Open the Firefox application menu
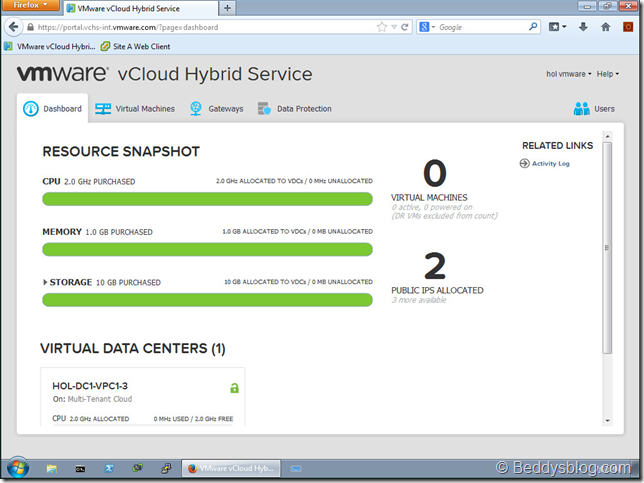This screenshot has width=644, height=483. click(x=30, y=5)
